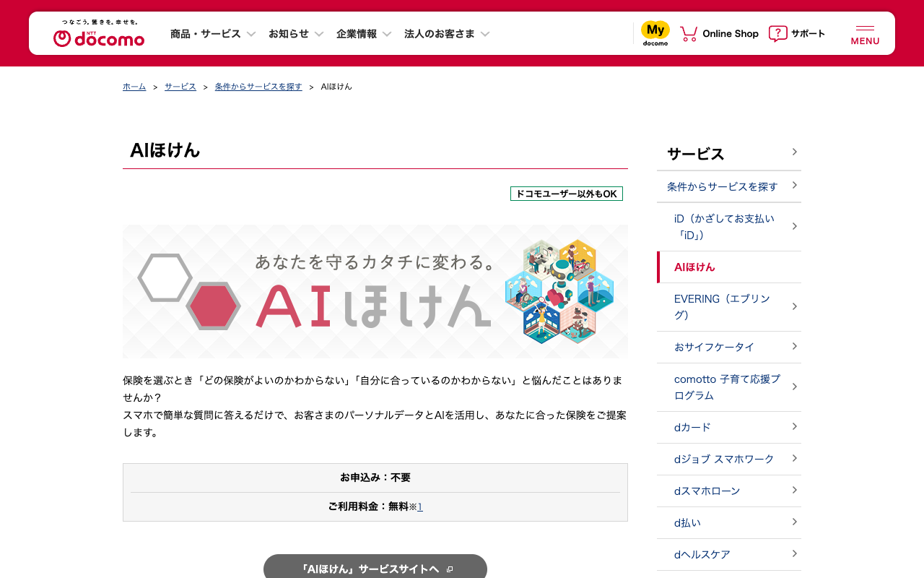Image resolution: width=924 pixels, height=578 pixels.
Task: Click the ドコモユーザー以外もOK badge
Action: [x=567, y=194]
